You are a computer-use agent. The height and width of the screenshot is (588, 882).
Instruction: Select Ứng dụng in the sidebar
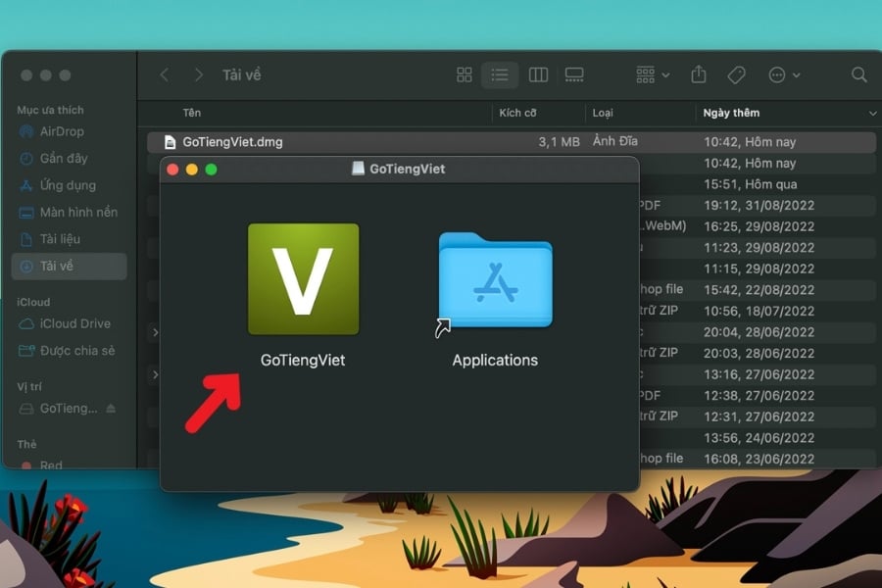pyautogui.click(x=68, y=185)
